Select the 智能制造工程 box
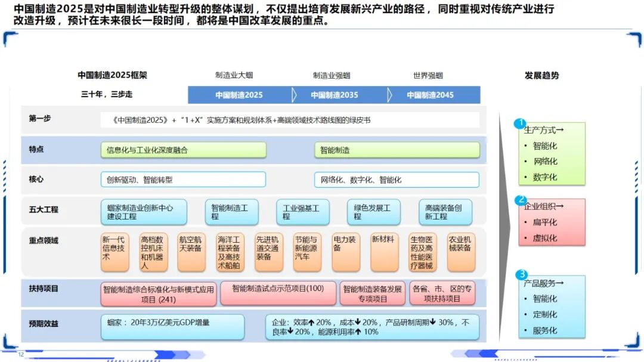Viewport: 644px width, 362px height. [231, 212]
